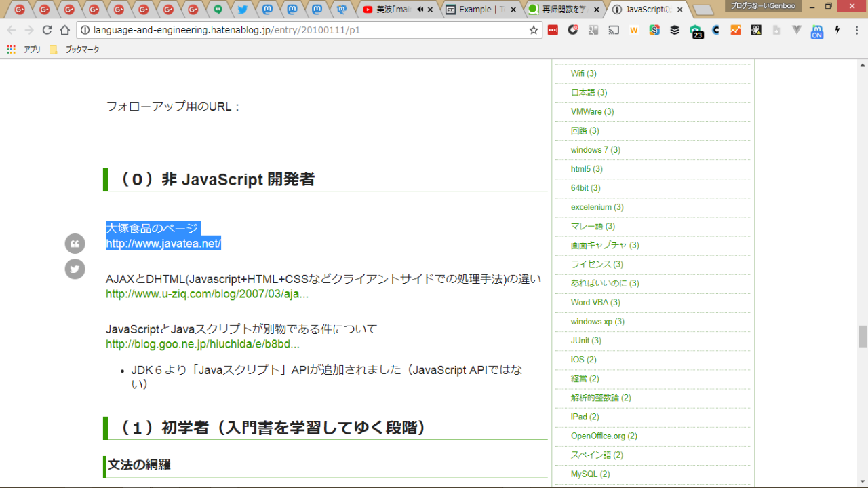
Task: Share the selection via Twitter bird icon
Action: (75, 269)
